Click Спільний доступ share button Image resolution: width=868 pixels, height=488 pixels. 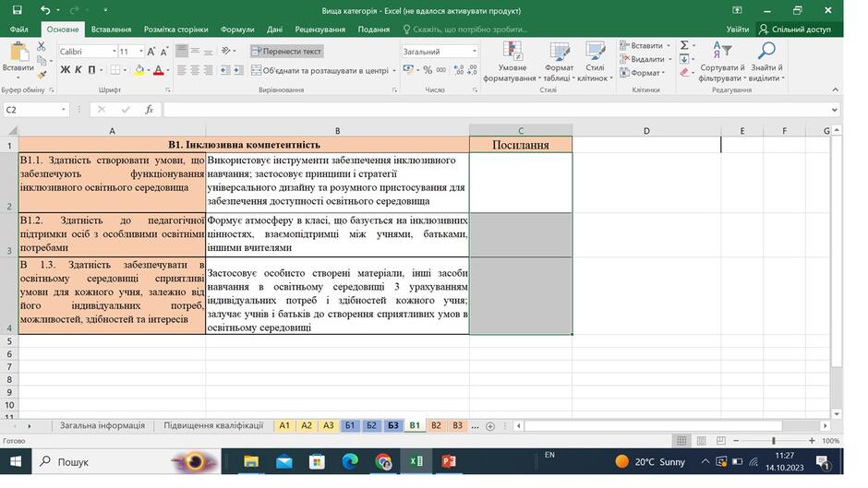(795, 30)
